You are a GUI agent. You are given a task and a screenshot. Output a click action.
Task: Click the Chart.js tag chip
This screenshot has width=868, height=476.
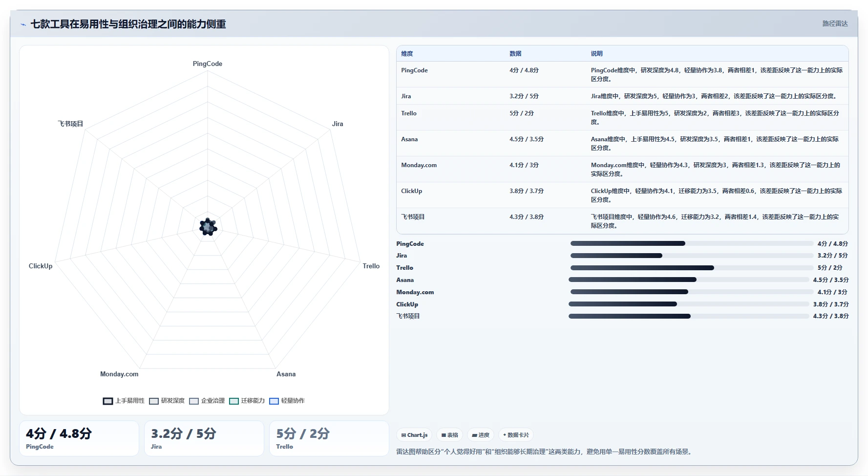(414, 435)
